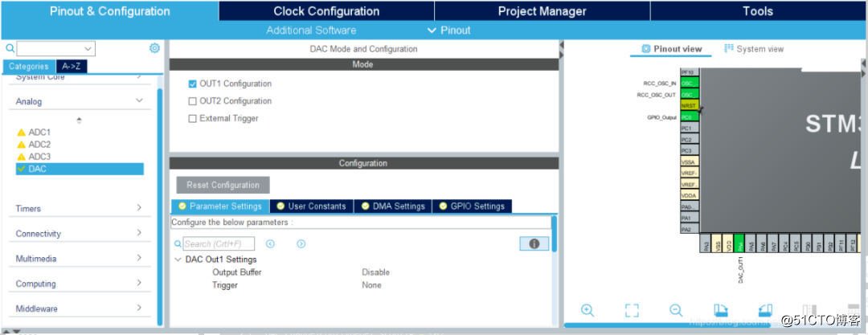The image size is (868, 335).
Task: Select the PA1 pin on chip
Action: [x=690, y=219]
